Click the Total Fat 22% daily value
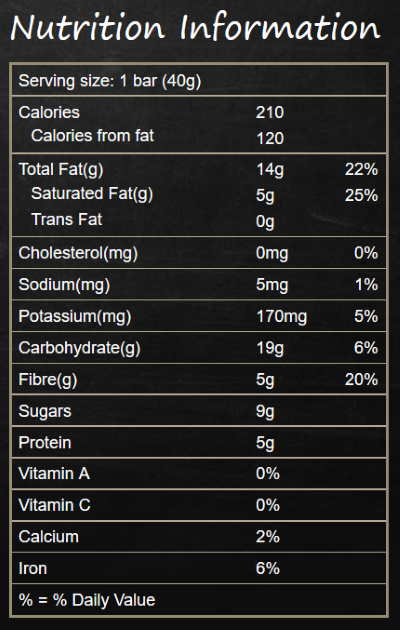The height and width of the screenshot is (630, 400). (361, 170)
